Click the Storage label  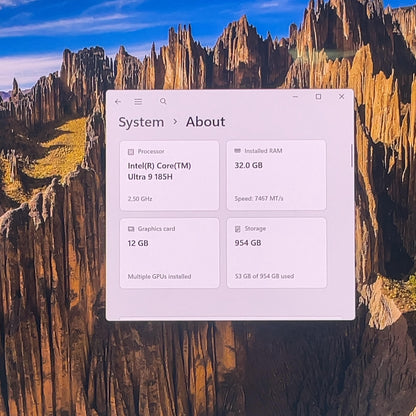[255, 228]
